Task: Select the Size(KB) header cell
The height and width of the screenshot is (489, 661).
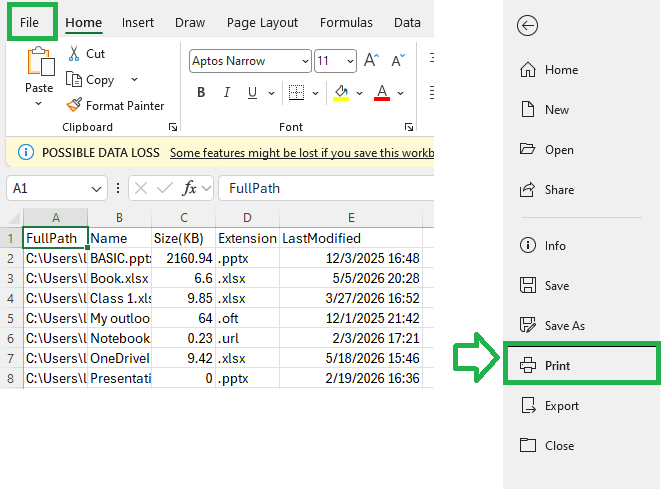Action: point(183,238)
